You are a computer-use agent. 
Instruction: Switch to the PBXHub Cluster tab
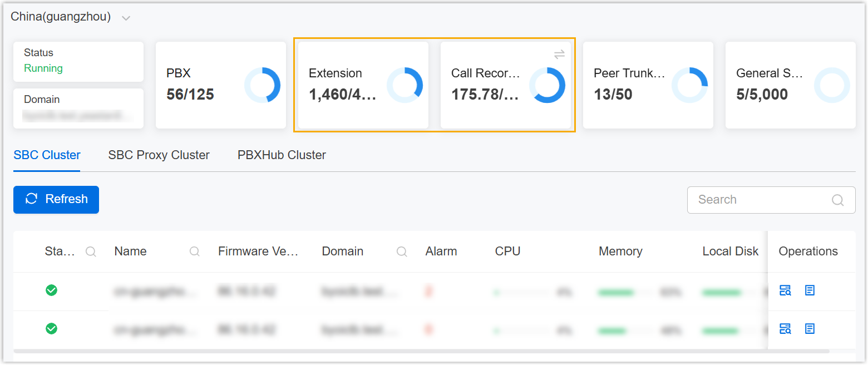pos(282,155)
